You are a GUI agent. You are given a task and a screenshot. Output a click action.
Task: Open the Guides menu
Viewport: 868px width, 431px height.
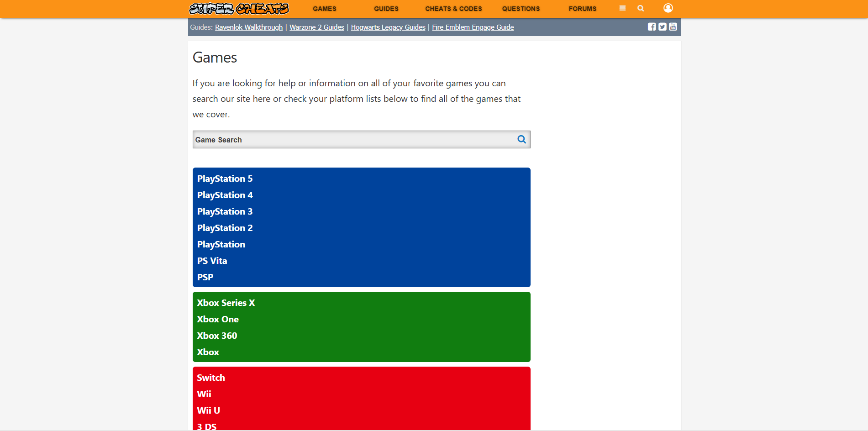coord(386,9)
